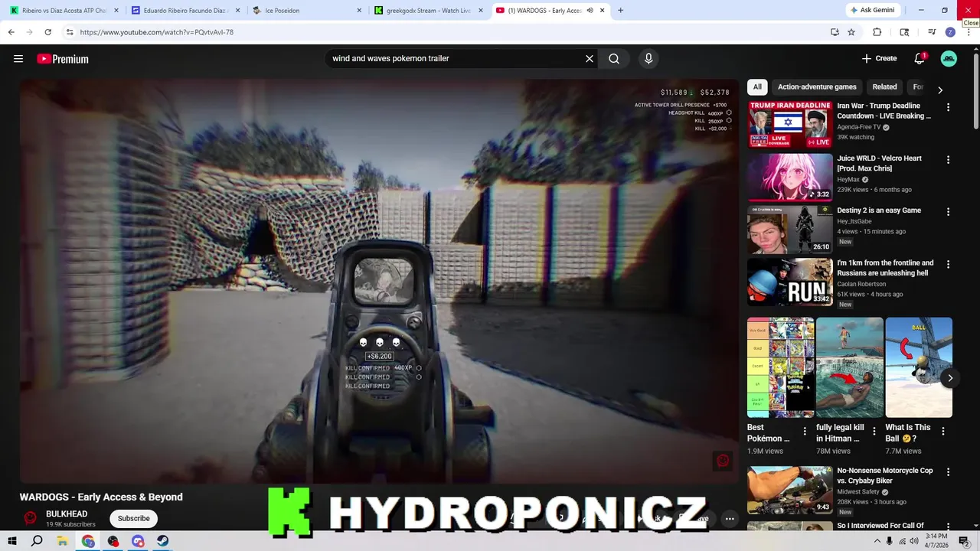This screenshot has height=551, width=980.
Task: Subscribe to the BULKHEAD channel
Action: (x=134, y=519)
